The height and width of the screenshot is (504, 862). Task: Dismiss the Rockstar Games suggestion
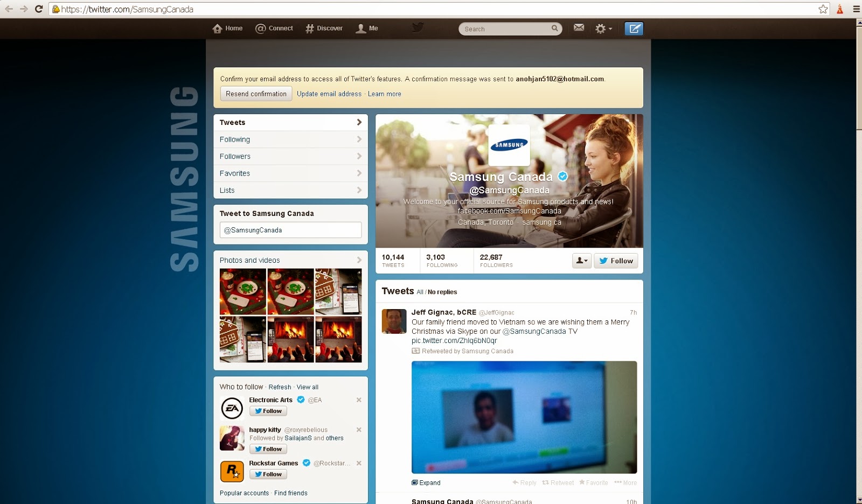[x=359, y=463]
